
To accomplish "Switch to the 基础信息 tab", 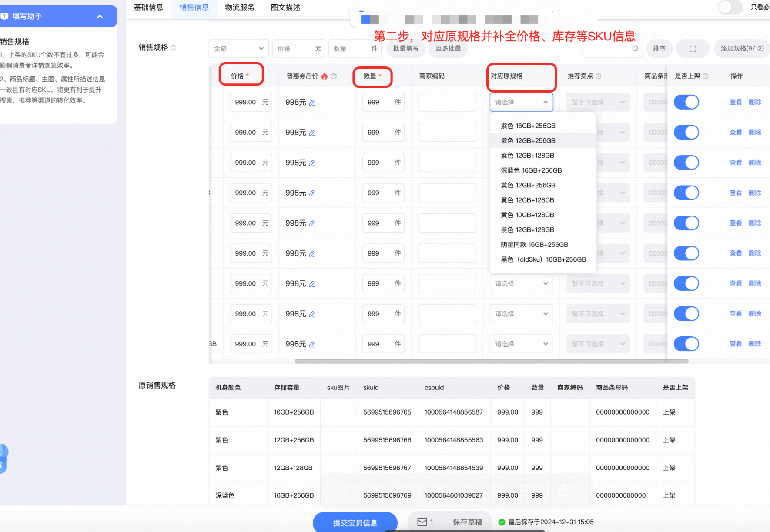I will pos(148,7).
